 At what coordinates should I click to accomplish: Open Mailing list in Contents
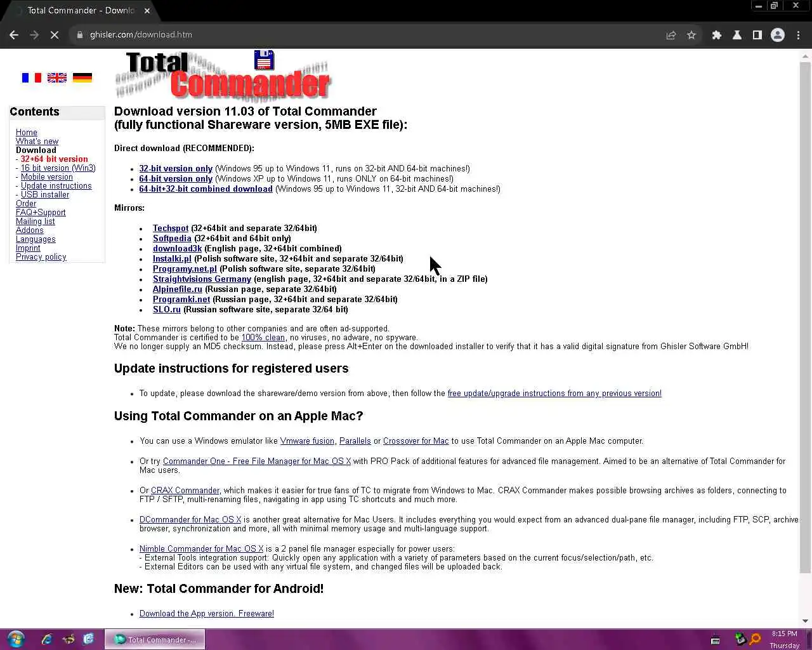point(36,221)
